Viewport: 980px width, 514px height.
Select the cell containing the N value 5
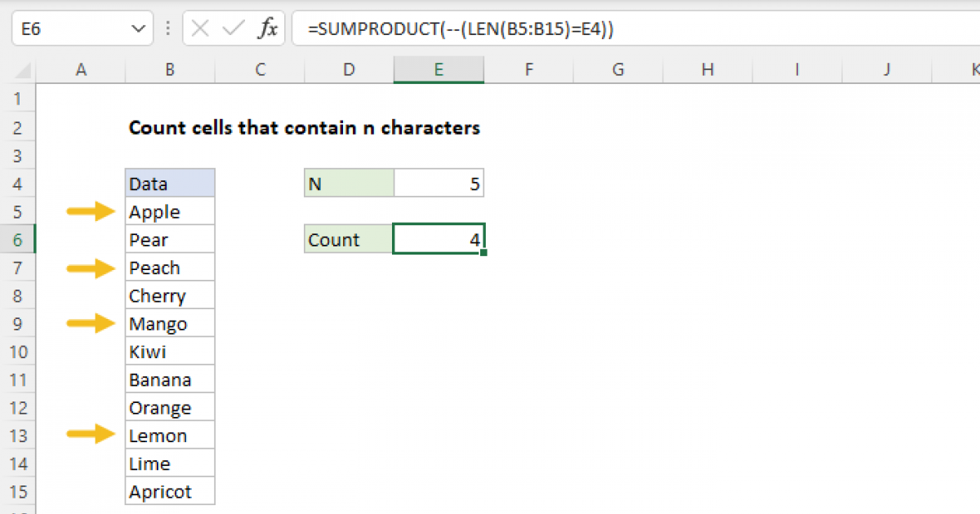(439, 183)
